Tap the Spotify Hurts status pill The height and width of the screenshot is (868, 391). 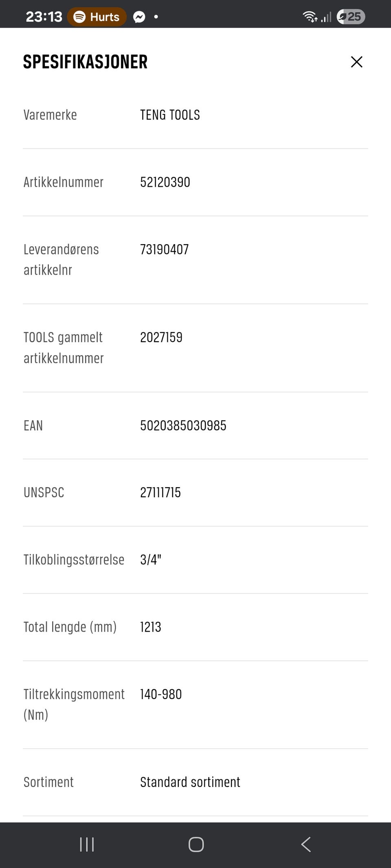tap(97, 17)
